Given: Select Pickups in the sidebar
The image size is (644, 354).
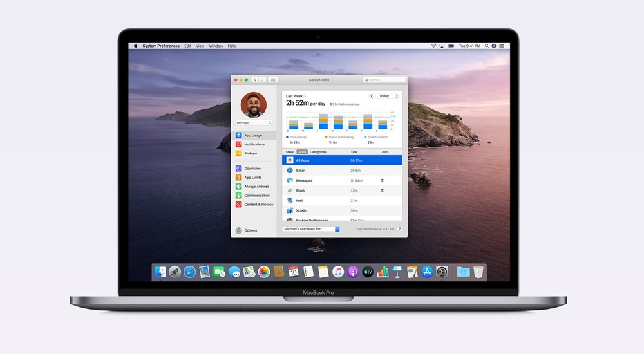Looking at the screenshot, I should click(251, 153).
